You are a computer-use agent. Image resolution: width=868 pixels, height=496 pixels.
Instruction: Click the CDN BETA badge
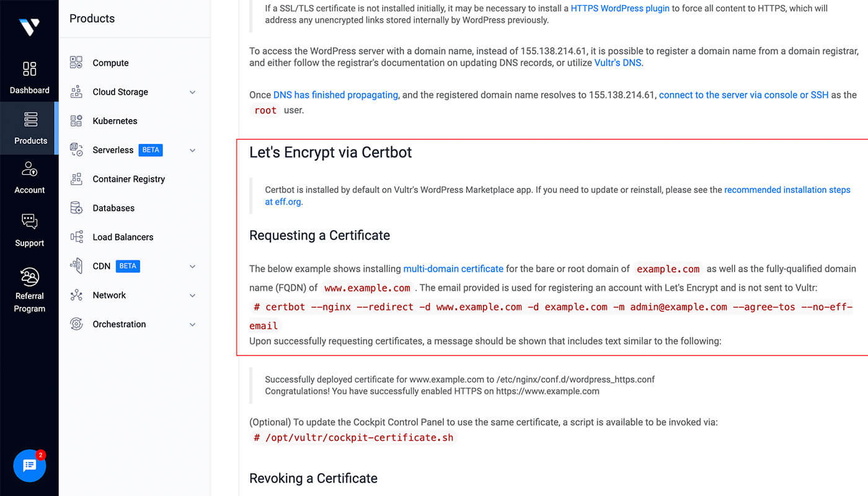click(x=128, y=266)
